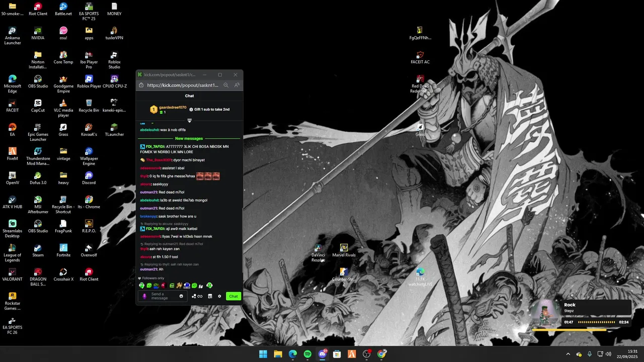Open Discord from the taskbar
Screen dimensions: 644x362
coord(323,354)
